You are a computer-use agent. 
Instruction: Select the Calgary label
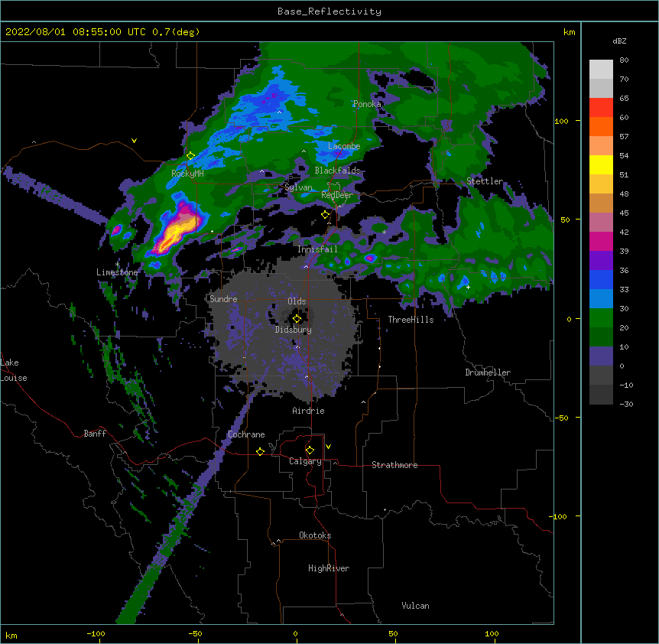click(305, 461)
